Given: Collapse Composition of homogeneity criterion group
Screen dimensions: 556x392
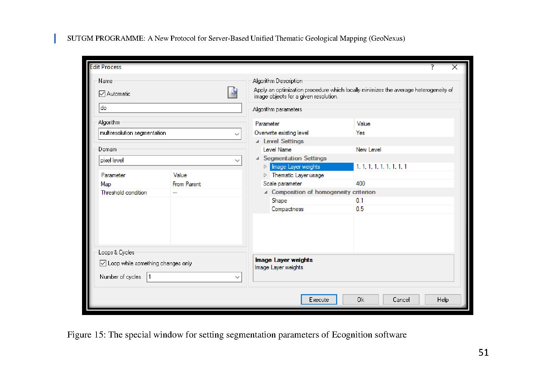Looking at the screenshot, I should 266,192.
